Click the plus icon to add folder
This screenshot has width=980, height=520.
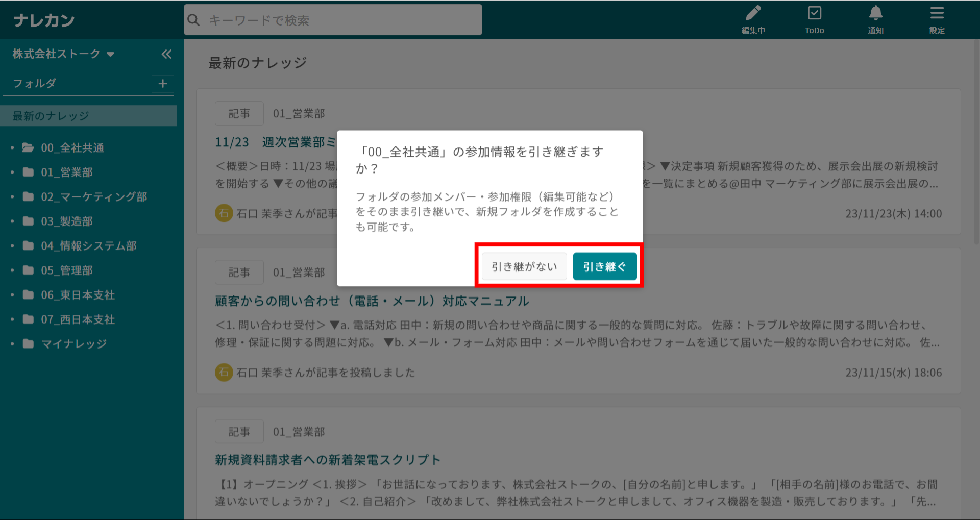point(163,84)
